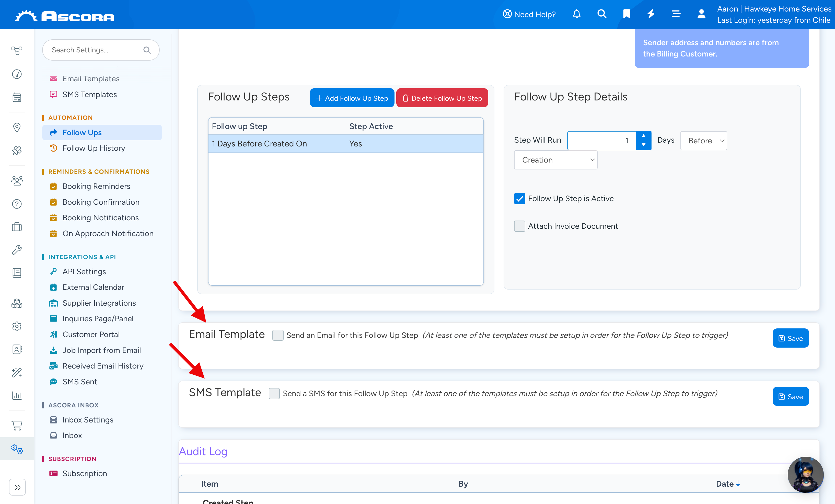
Task: Toggle Follow Up Step is Active checkbox
Action: [x=519, y=199]
